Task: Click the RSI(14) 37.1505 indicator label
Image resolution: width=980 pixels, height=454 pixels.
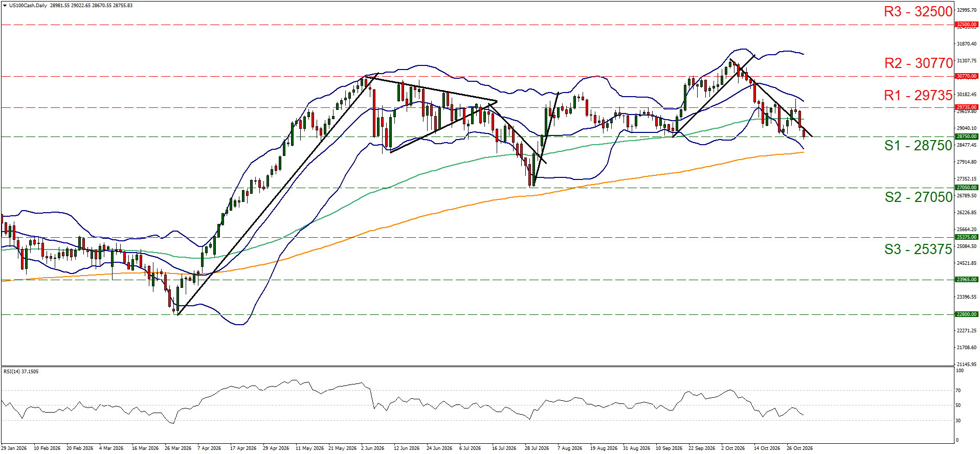Action: 21,372
